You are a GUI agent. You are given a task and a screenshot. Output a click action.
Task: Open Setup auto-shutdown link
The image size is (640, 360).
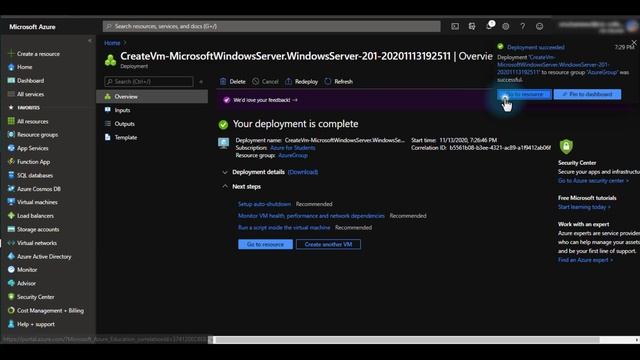[264, 204]
